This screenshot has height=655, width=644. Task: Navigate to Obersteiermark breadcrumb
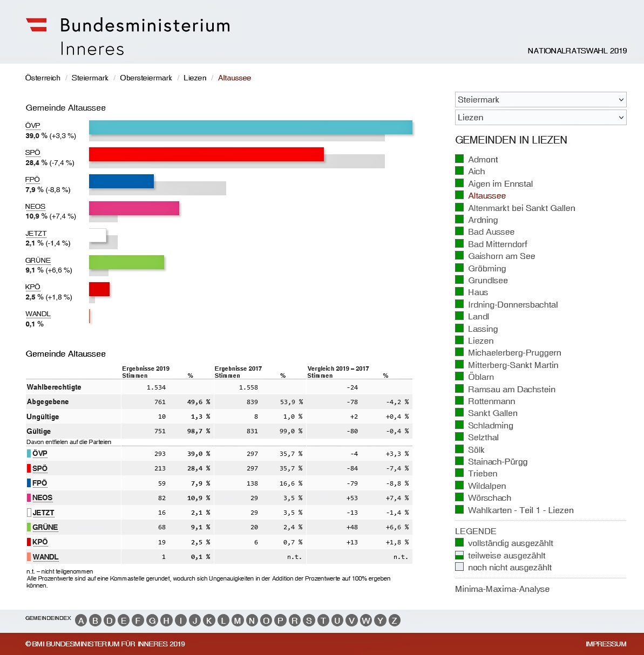(x=146, y=78)
